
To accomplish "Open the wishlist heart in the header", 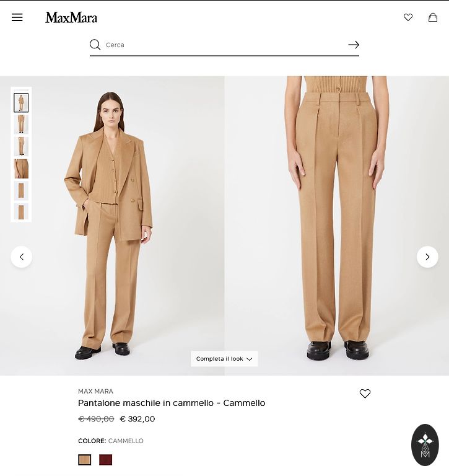I will point(408,17).
